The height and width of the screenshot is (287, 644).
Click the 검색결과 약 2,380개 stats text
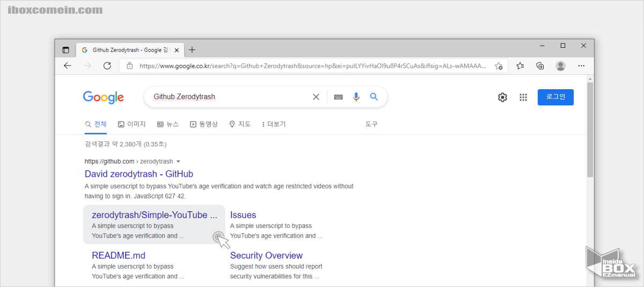pos(126,144)
